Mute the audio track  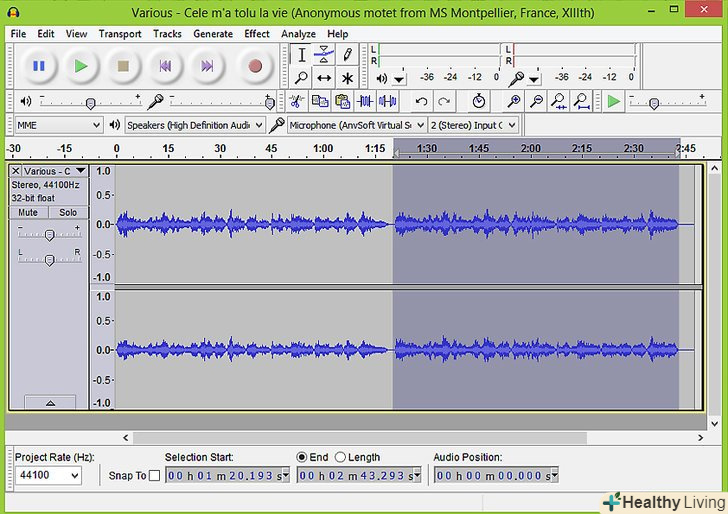pyautogui.click(x=29, y=212)
